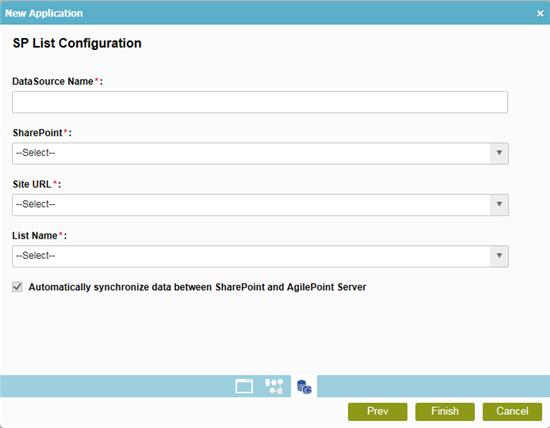Cancel the new application wizard

512,411
